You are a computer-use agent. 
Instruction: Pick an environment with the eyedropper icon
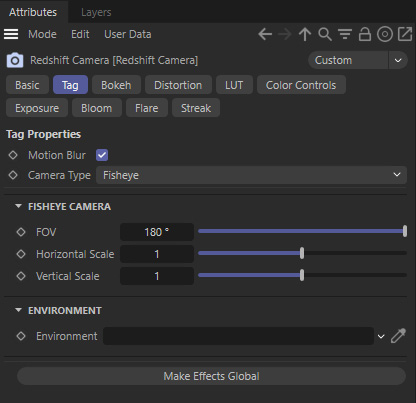pyautogui.click(x=398, y=336)
